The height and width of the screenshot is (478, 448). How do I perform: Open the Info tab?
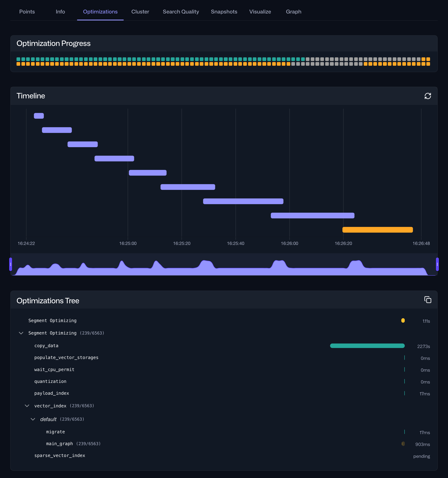coord(60,12)
